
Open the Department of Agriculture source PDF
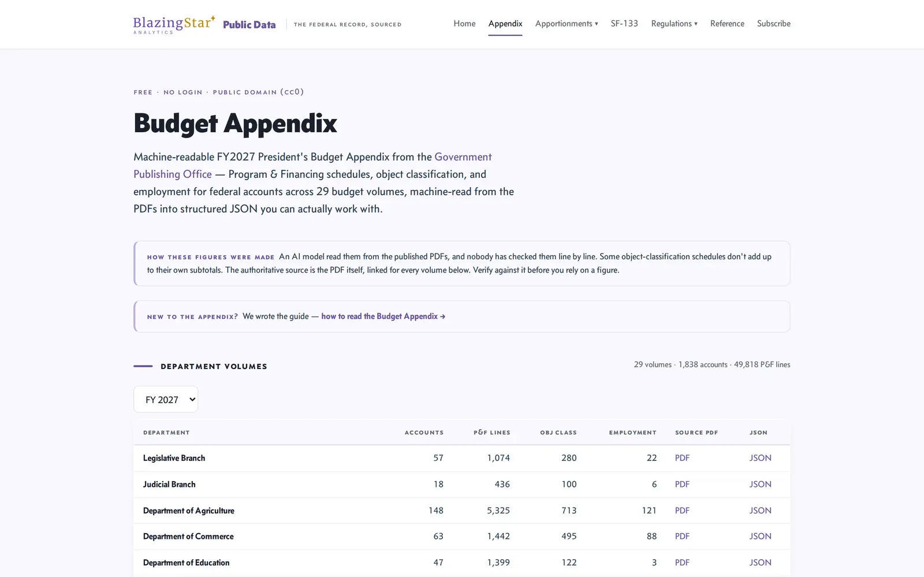click(682, 511)
